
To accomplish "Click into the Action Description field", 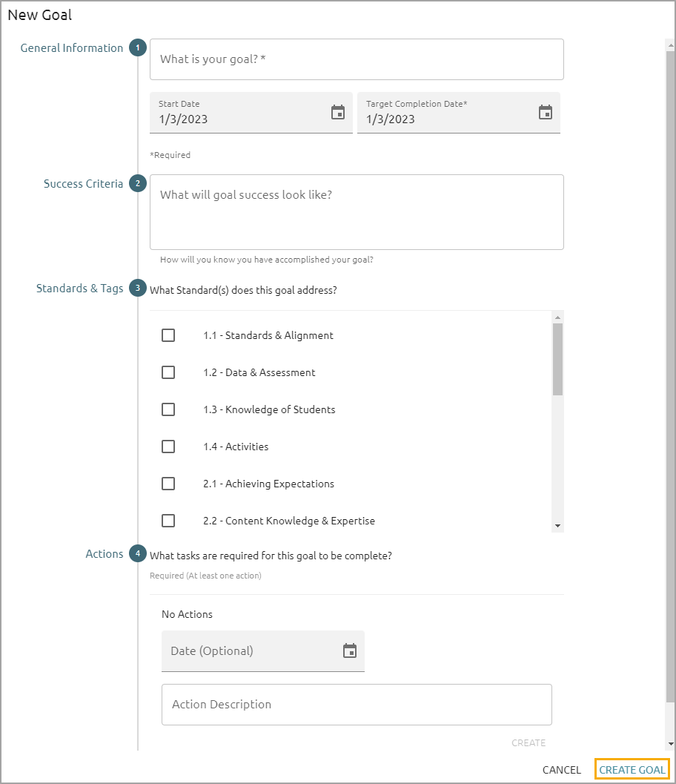I will click(357, 705).
